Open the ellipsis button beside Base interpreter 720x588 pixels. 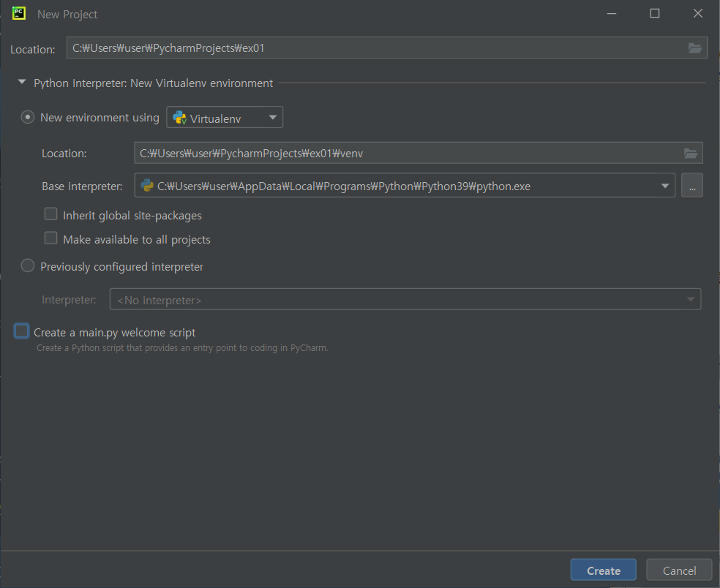tap(692, 186)
